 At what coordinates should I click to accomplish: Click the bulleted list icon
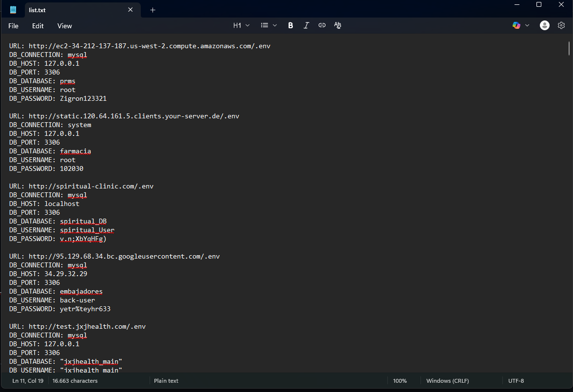tap(265, 25)
